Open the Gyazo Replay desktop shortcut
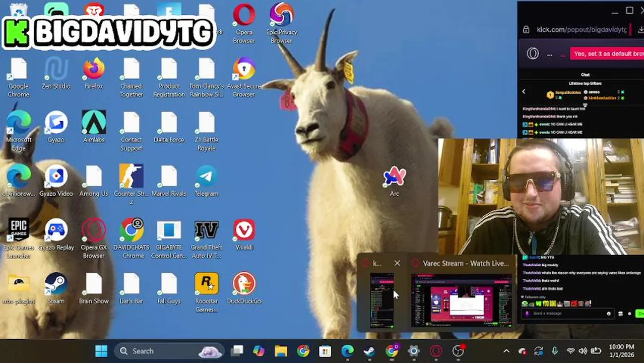The width and height of the screenshot is (644, 363). coord(56,235)
